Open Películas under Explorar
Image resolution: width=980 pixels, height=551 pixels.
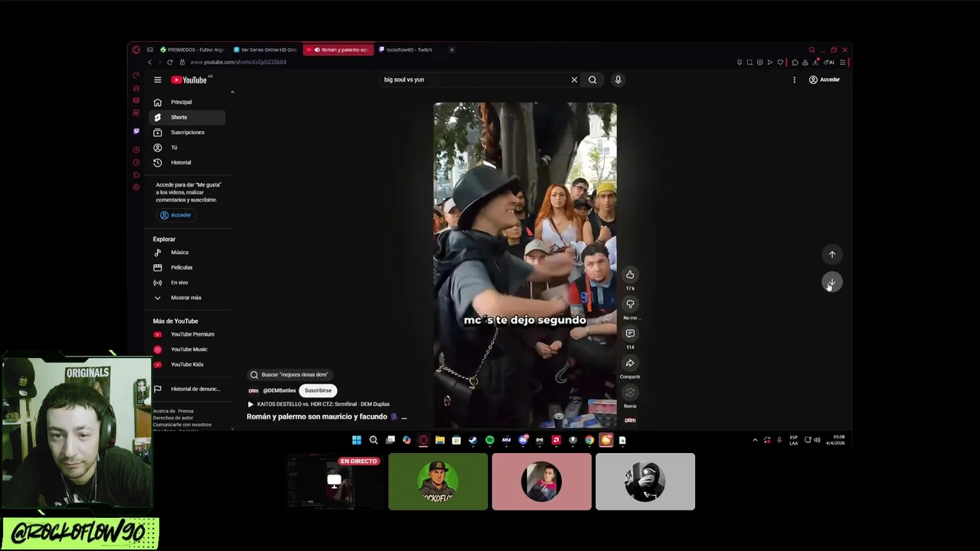[187, 267]
